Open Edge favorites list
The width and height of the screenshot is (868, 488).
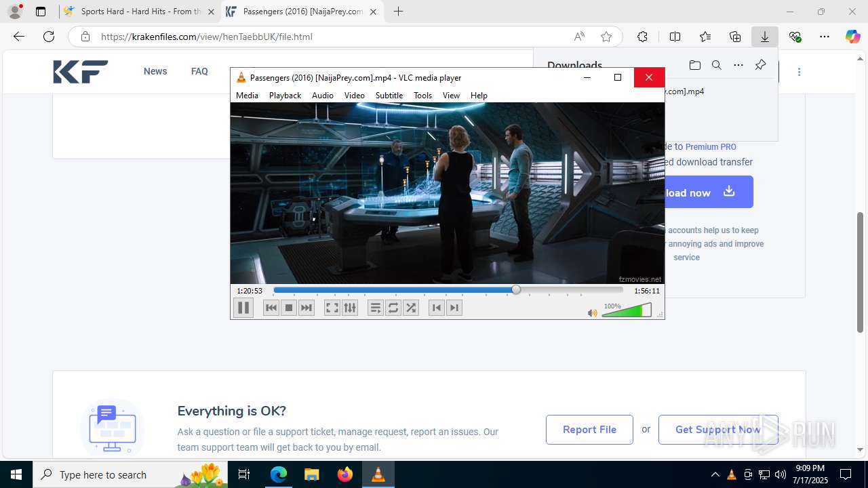click(705, 37)
